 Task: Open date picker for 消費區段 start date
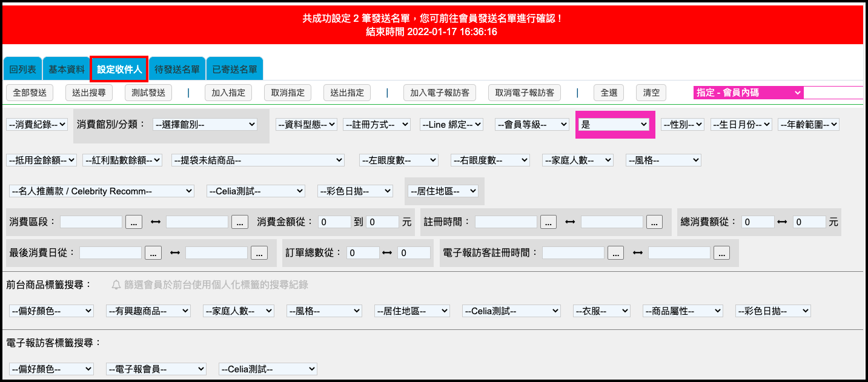click(134, 222)
